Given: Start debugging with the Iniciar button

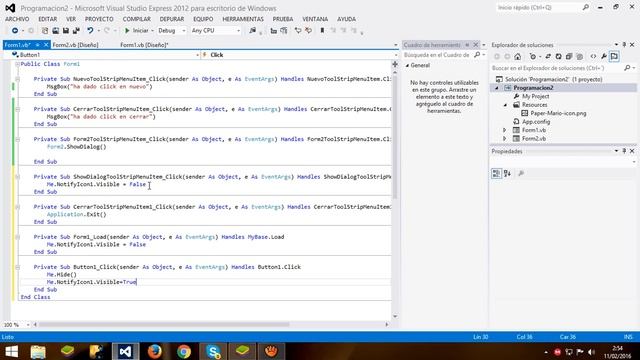Looking at the screenshot, I should tap(137, 31).
